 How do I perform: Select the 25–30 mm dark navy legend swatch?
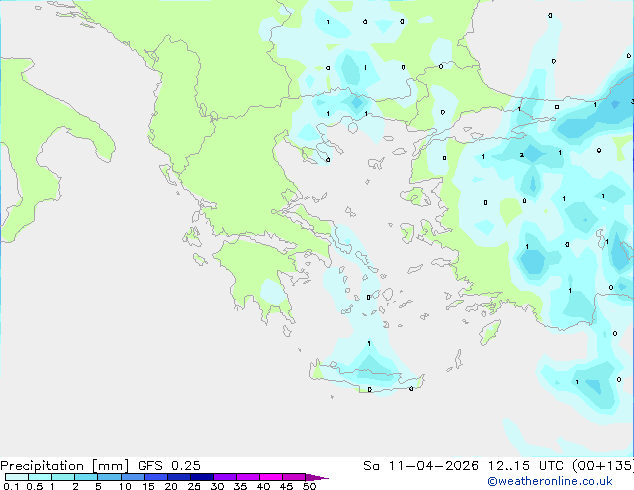coord(202,477)
